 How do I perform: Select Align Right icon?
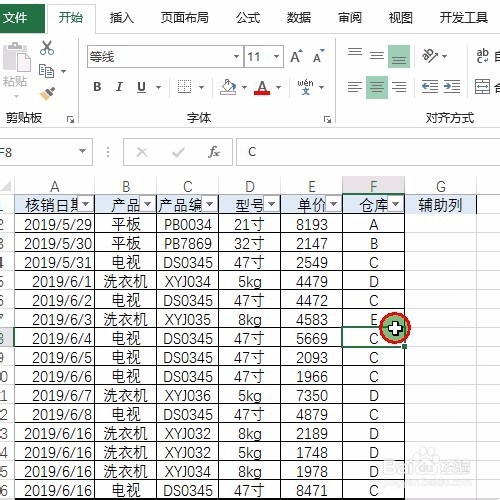[x=399, y=87]
